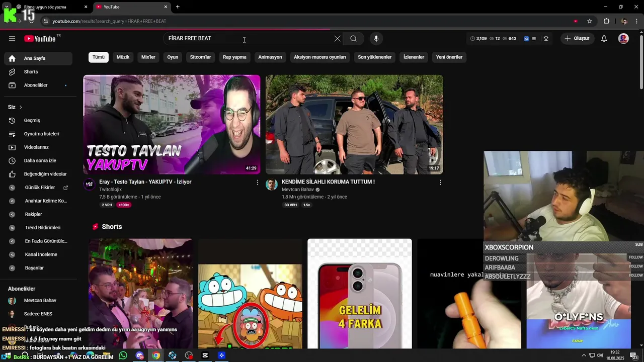Open Videolarınız in sidebar
The height and width of the screenshot is (362, 644).
[x=38, y=147]
